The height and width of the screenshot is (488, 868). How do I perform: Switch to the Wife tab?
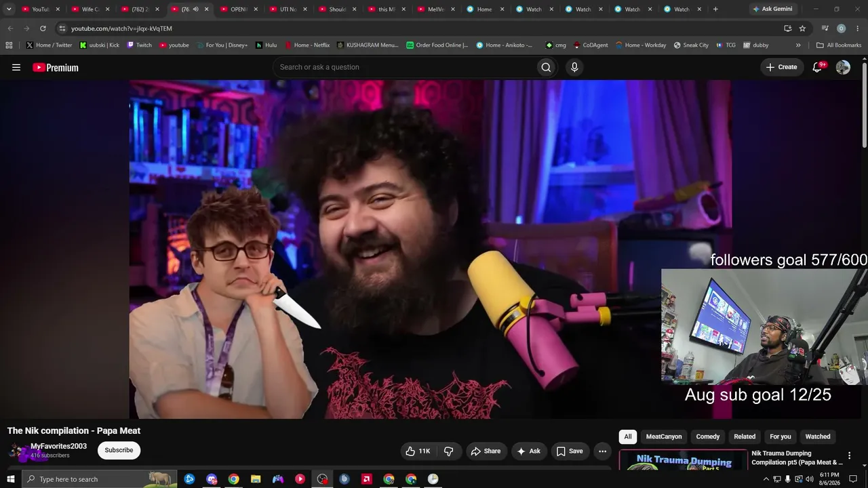tap(90, 9)
